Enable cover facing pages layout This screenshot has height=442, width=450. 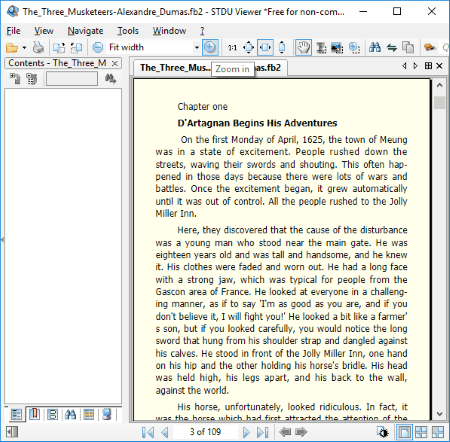438,432
